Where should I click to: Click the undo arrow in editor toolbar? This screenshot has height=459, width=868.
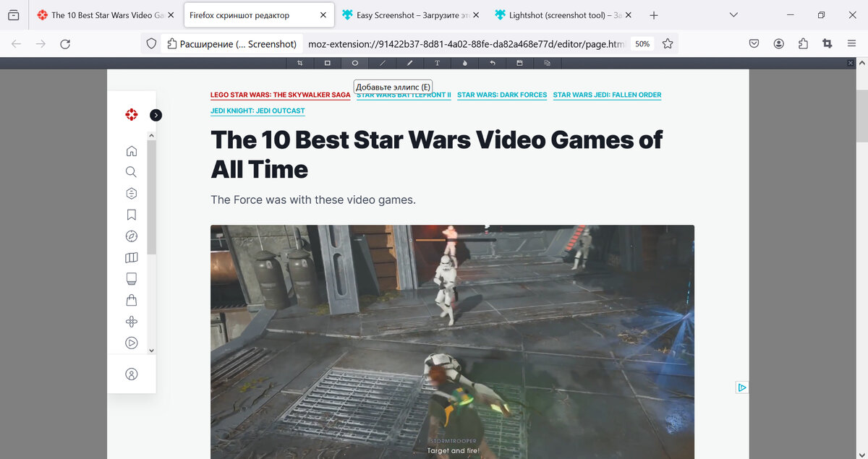(x=492, y=63)
